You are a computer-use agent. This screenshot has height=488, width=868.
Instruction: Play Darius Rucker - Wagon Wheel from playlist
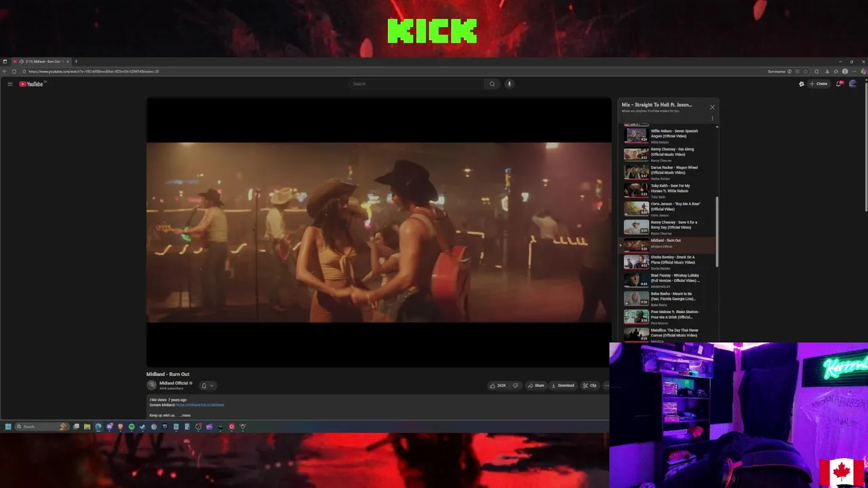click(x=668, y=172)
